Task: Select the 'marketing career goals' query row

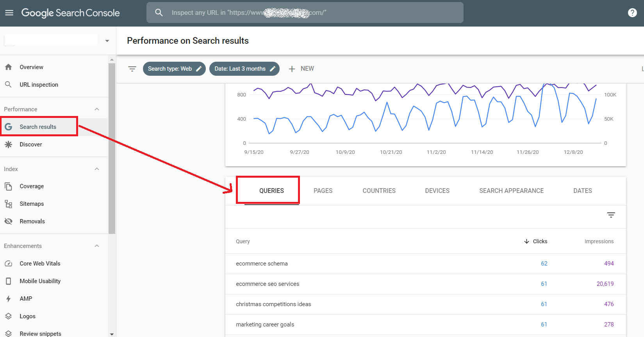Action: (x=426, y=325)
